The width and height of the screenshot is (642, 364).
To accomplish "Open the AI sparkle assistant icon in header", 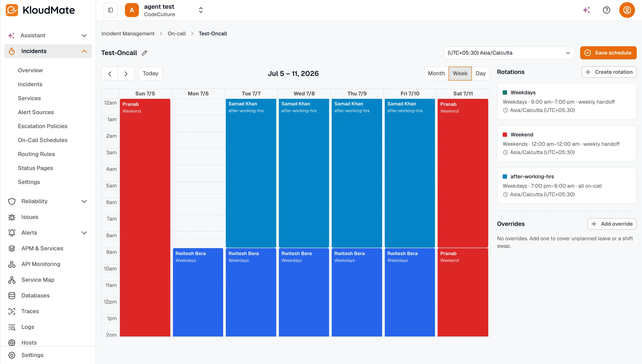I will (x=587, y=10).
